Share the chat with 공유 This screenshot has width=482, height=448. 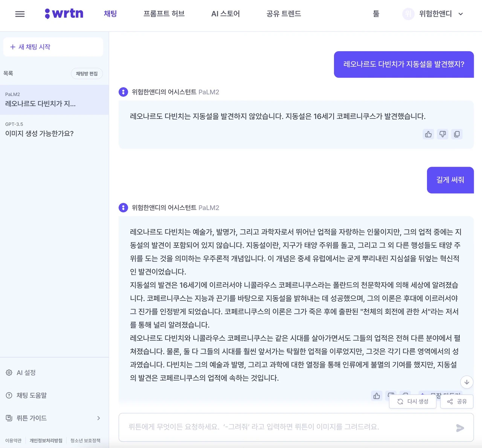(457, 402)
